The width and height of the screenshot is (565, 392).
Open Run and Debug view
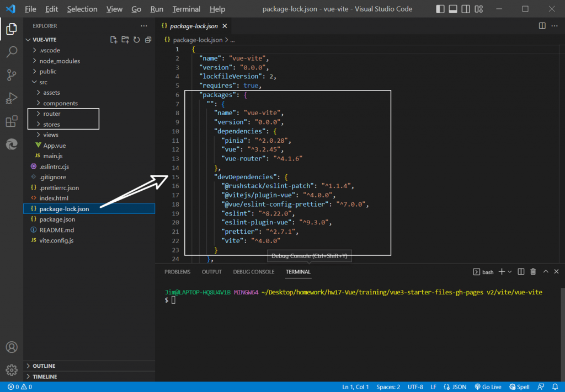pos(12,98)
